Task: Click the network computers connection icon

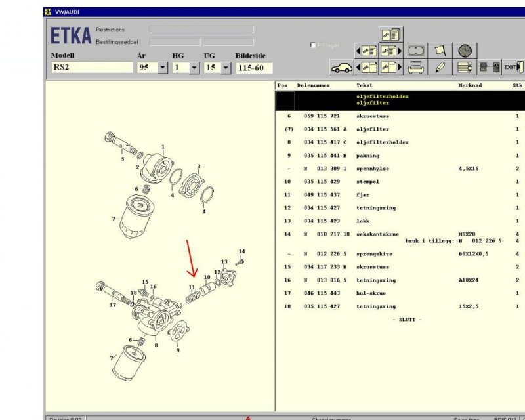Action: point(489,67)
